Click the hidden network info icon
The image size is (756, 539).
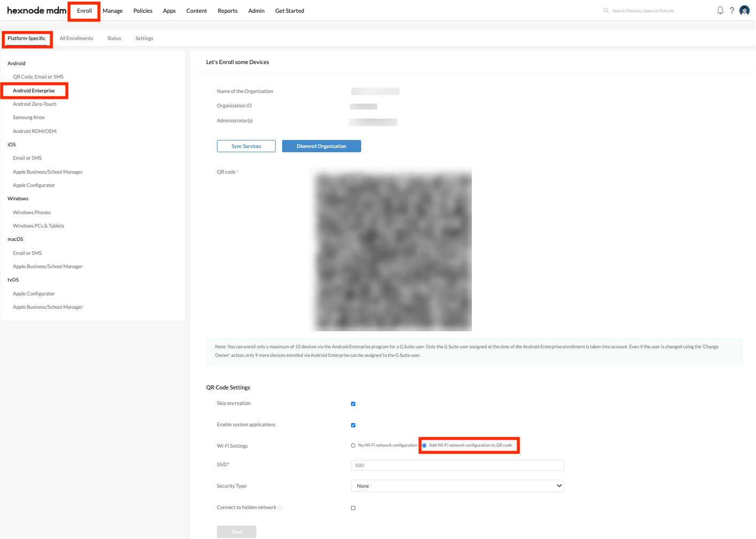tap(280, 507)
